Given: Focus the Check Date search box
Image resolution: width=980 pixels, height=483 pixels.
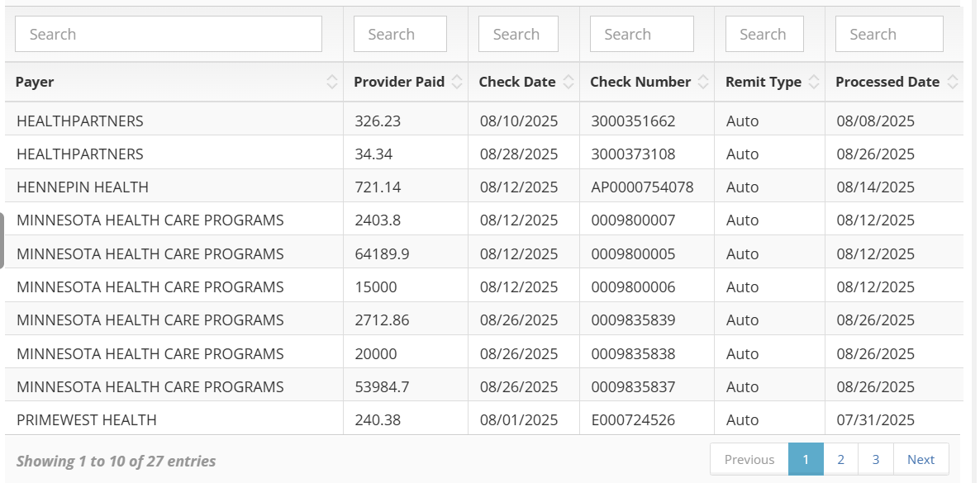Looking at the screenshot, I should coord(518,34).
